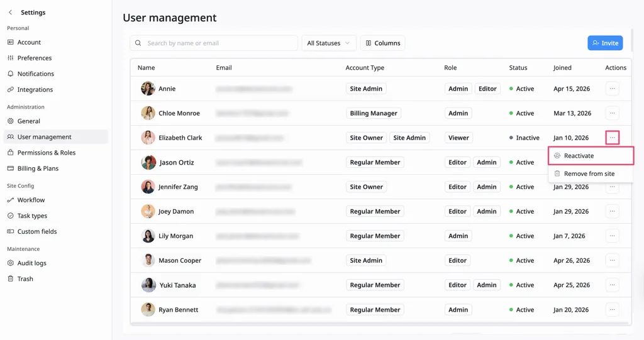This screenshot has width=644, height=340.
Task: Click Joined date Mar 13, 2026
Action: tap(572, 113)
